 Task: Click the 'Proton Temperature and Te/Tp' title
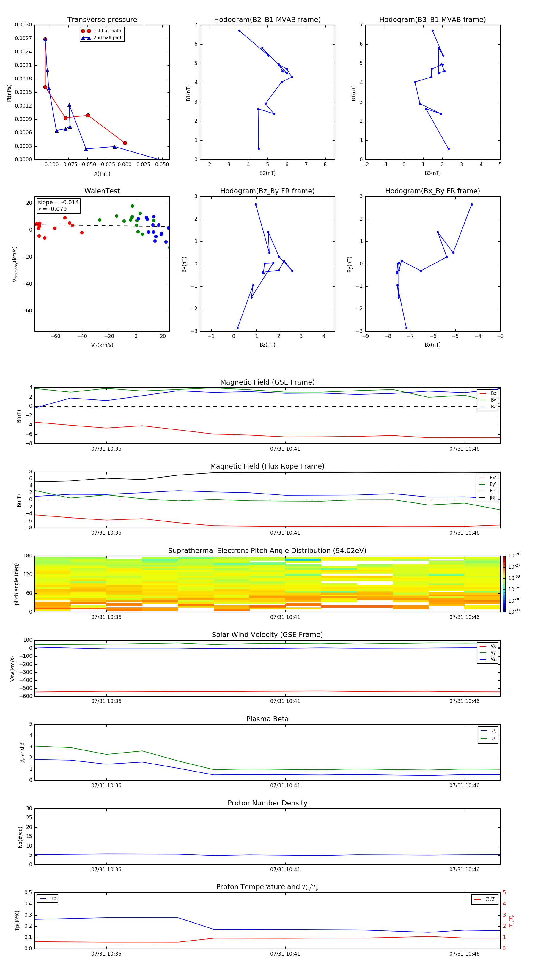tap(267, 887)
